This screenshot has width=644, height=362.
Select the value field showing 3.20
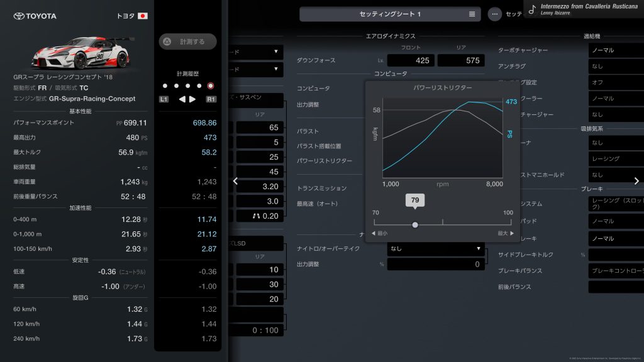pyautogui.click(x=260, y=186)
